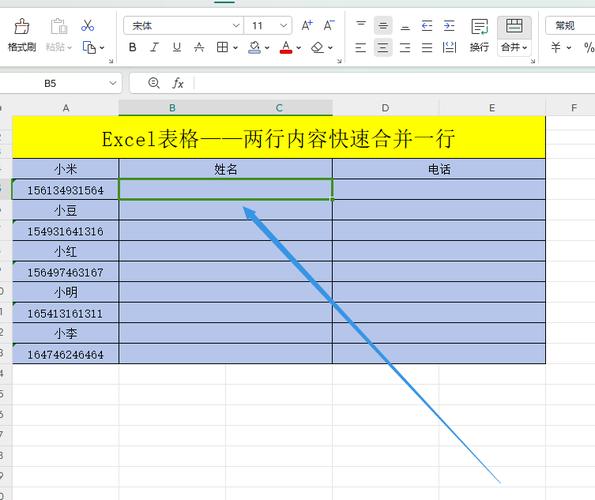595x500 pixels.
Task: Select column A header
Action: tap(66, 108)
